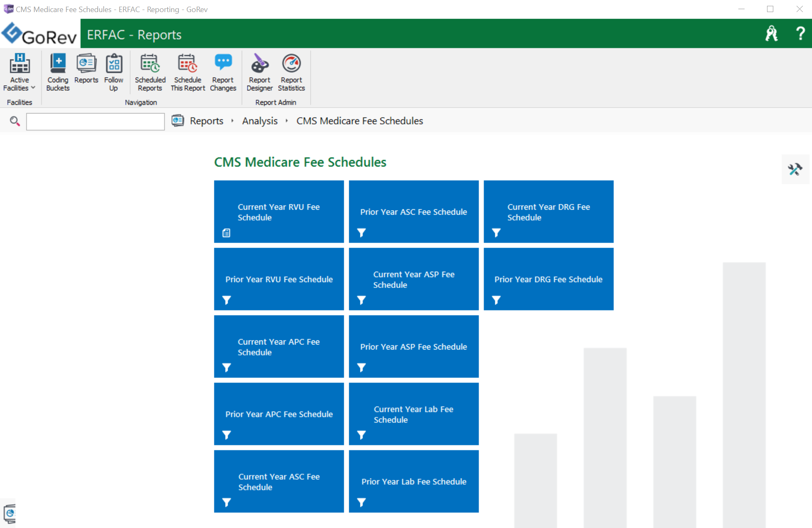Open the tools settings wrench icon
Screen dimensions: 812x528
(x=795, y=169)
